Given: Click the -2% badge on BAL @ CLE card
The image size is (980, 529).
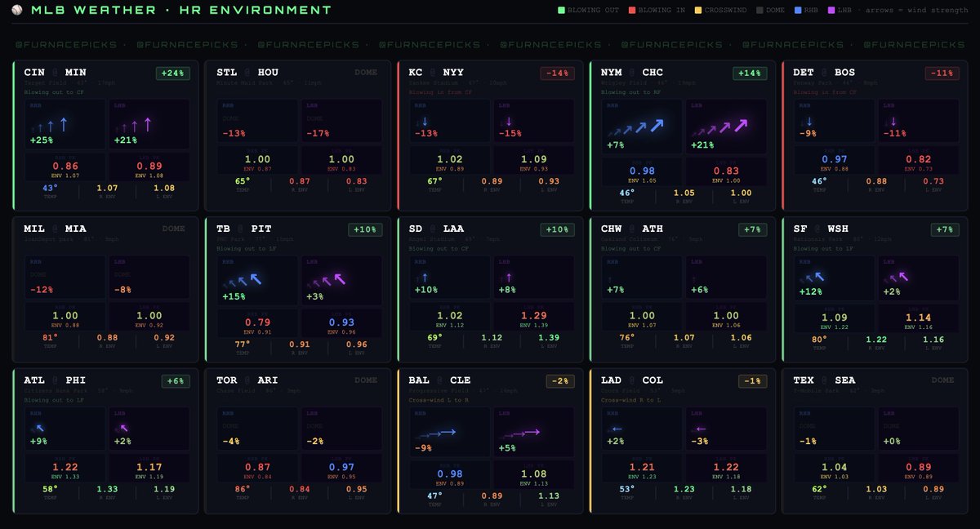Looking at the screenshot, I should (x=560, y=380).
